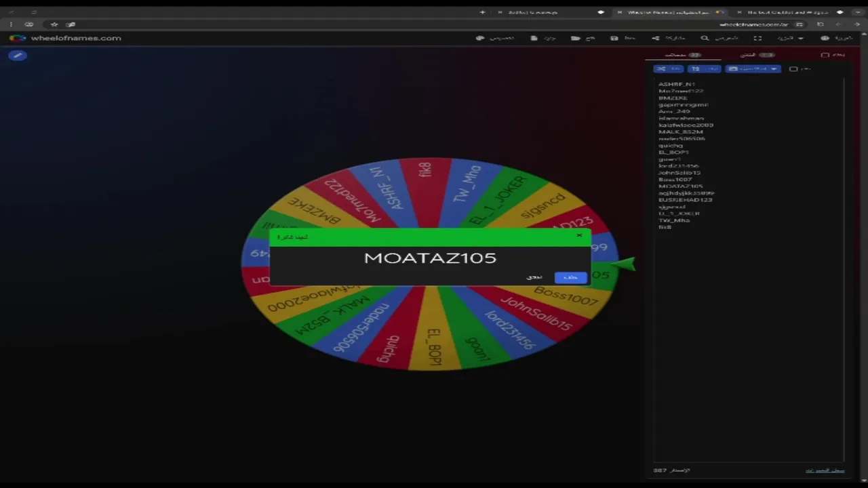
Task: Click entry Amr_249 in entries list
Action: 674,111
